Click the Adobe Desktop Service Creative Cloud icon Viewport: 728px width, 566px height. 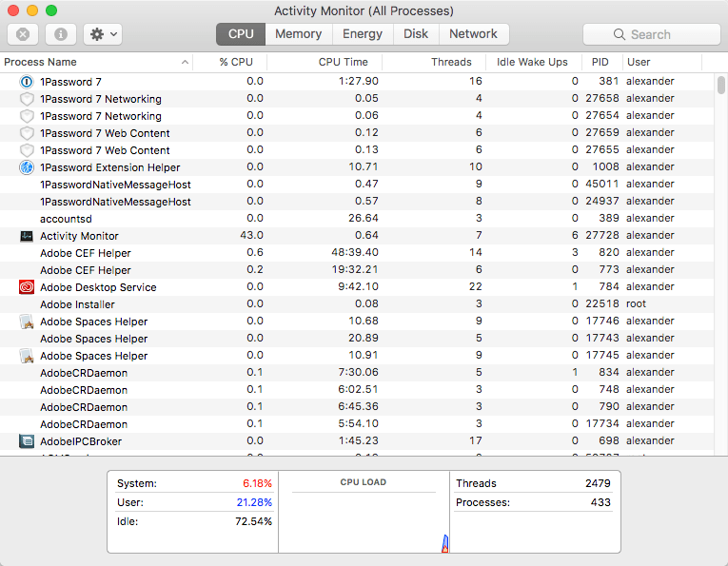tap(27, 287)
